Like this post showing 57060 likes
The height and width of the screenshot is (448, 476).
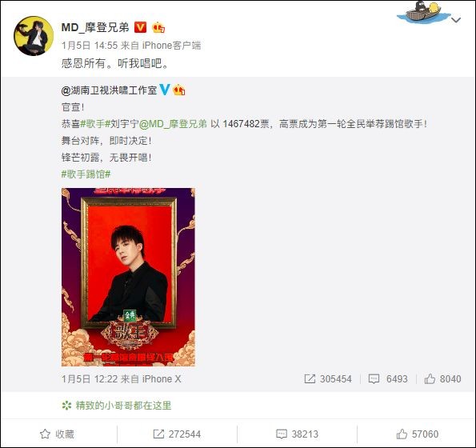(417, 434)
